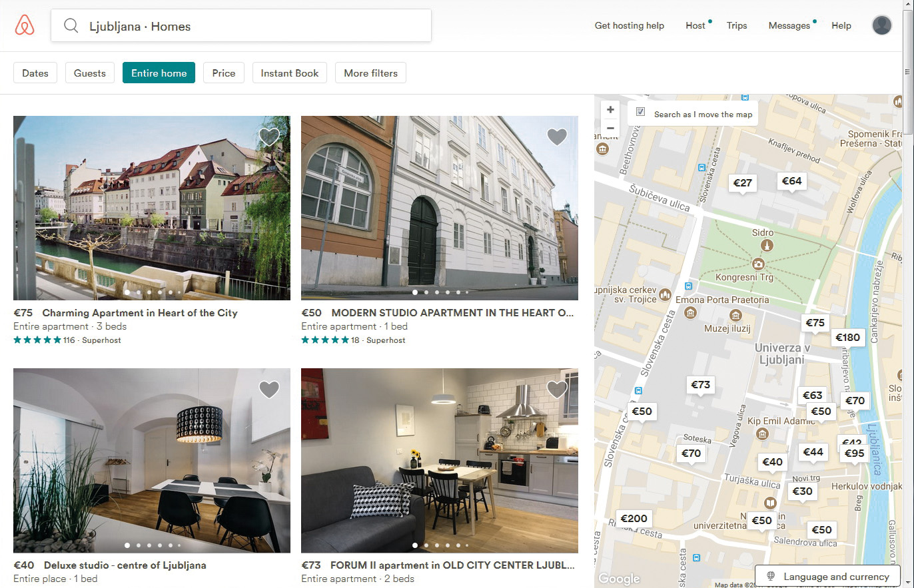Favorite the Modern Studio Apartment with heart
This screenshot has height=588, width=914.
pos(557,137)
